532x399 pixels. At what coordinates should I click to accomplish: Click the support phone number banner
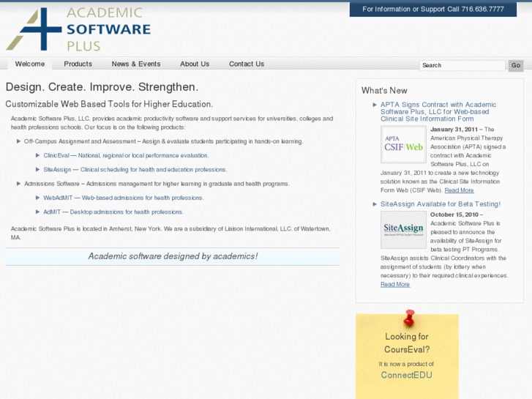click(x=433, y=10)
